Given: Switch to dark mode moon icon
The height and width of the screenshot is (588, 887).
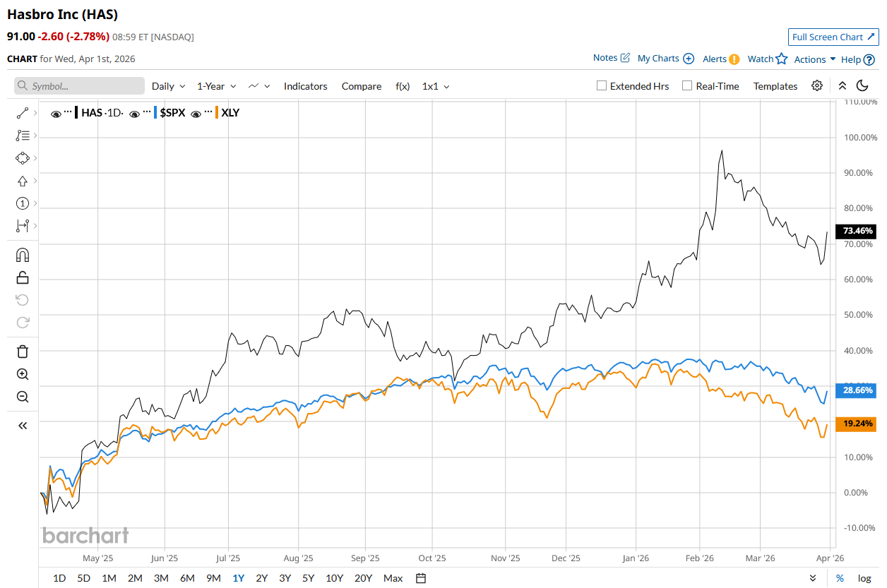Looking at the screenshot, I should coord(862,86).
